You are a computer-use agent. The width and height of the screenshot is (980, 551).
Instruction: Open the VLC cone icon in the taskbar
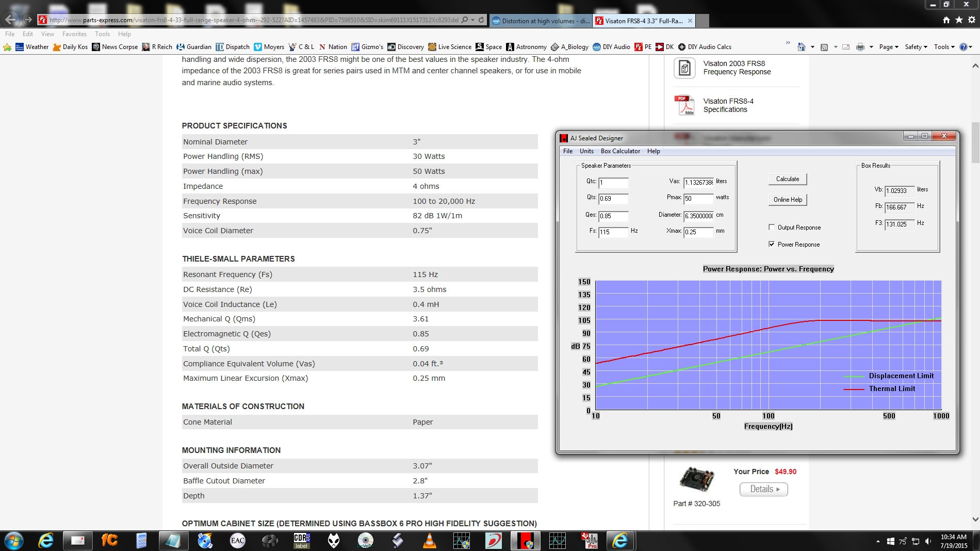pos(429,541)
